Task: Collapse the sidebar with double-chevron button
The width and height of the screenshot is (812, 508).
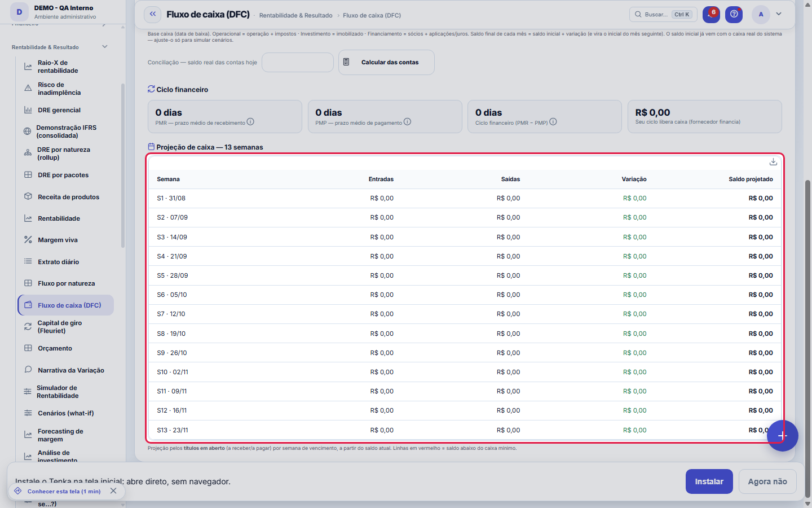Action: pos(152,14)
